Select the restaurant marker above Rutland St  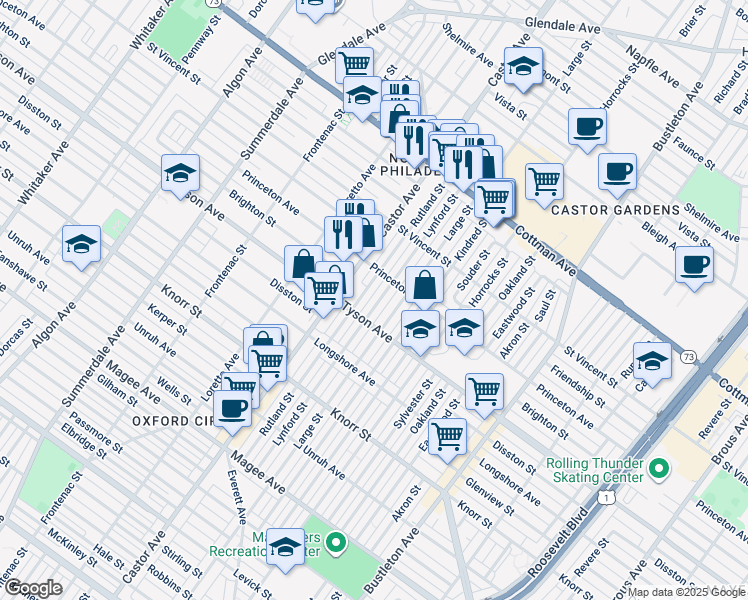tap(463, 167)
